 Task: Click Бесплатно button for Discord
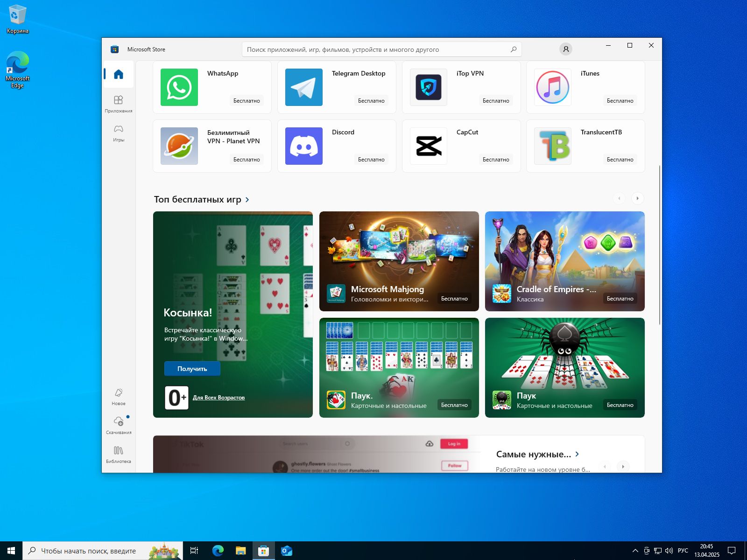click(x=371, y=160)
